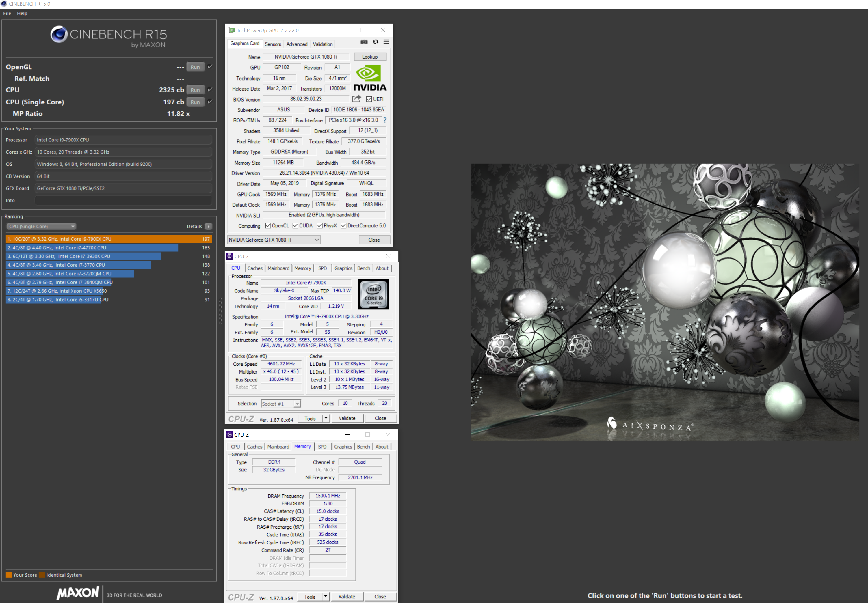Open Bench tab in upper CPU-Z
868x603 pixels.
[x=364, y=268]
